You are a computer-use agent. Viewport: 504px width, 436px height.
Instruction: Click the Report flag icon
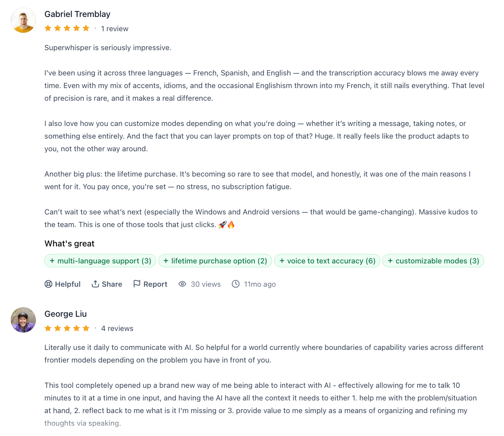point(137,284)
